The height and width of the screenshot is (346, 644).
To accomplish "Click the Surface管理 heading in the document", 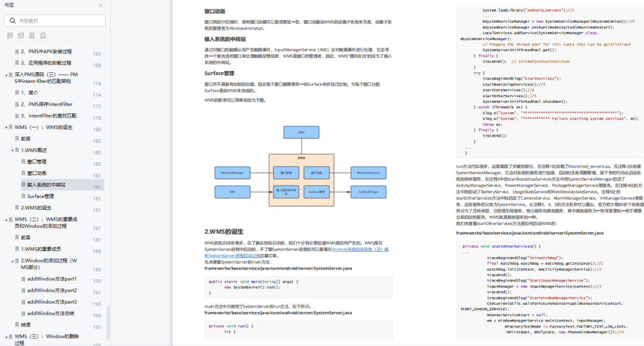I will click(219, 73).
